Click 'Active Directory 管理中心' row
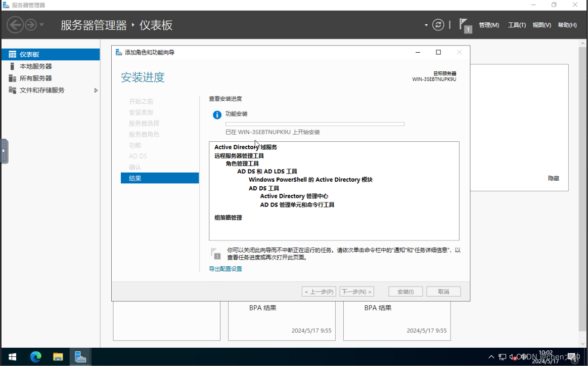The image size is (588, 366). click(x=294, y=196)
